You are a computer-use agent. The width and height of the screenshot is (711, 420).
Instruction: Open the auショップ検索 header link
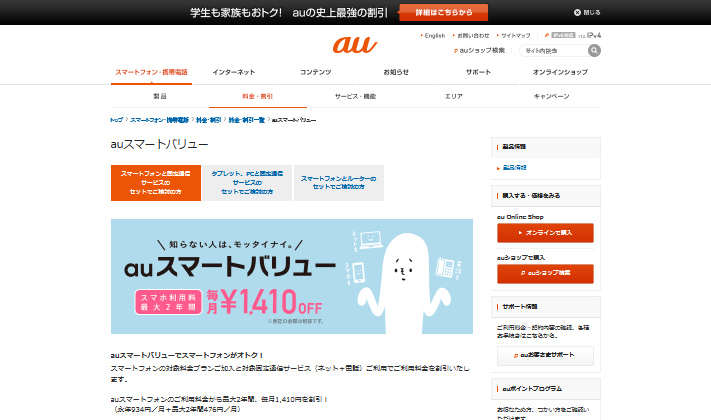(x=479, y=50)
